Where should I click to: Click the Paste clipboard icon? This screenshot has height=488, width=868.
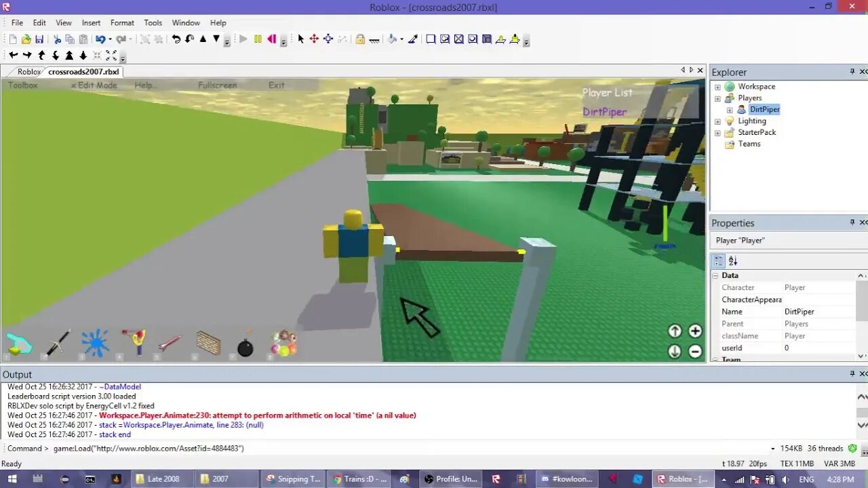tap(83, 39)
